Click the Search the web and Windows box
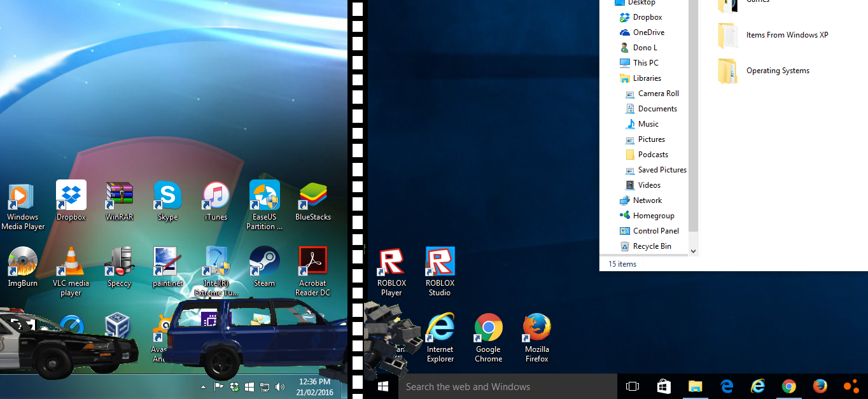868x399 pixels. 508,386
